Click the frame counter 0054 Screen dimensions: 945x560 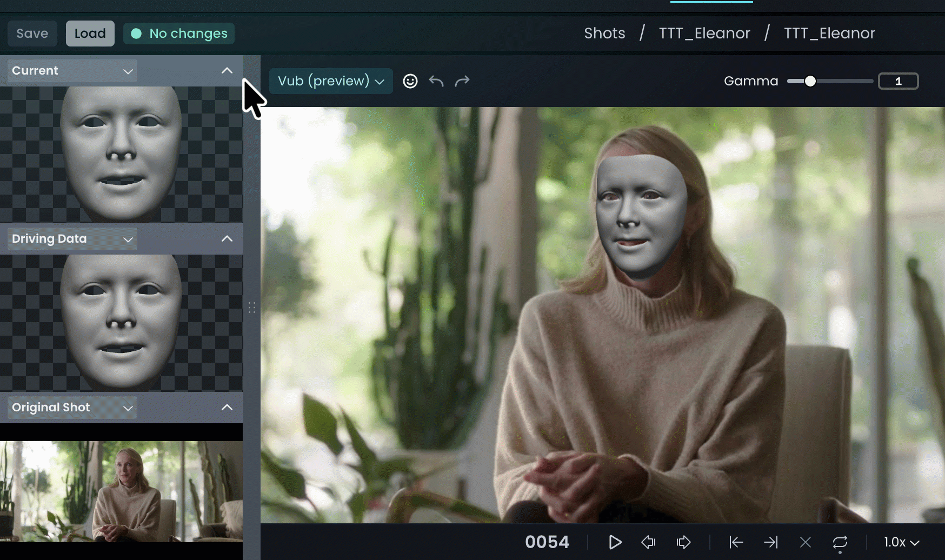click(x=547, y=542)
